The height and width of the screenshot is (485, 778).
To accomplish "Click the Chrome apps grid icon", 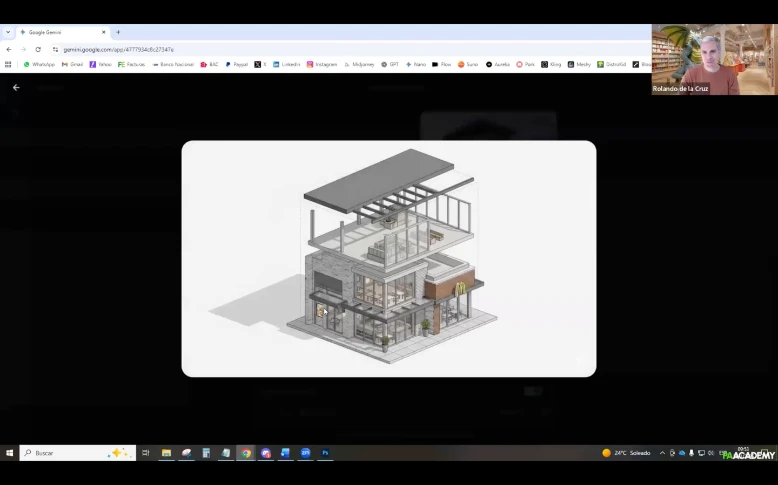I will tap(9, 64).
